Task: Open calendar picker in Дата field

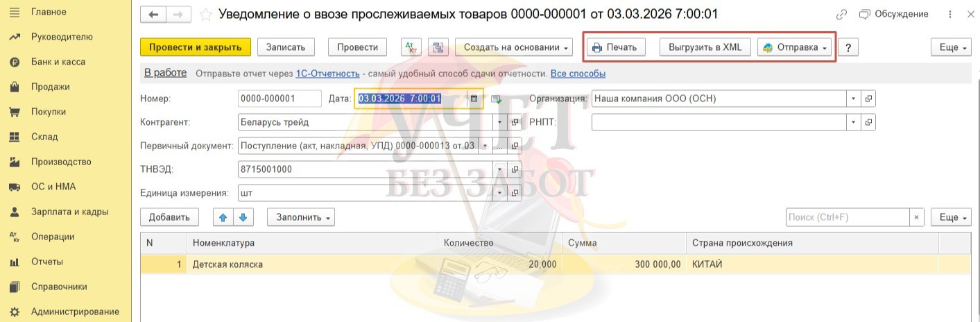Action: coord(474,99)
